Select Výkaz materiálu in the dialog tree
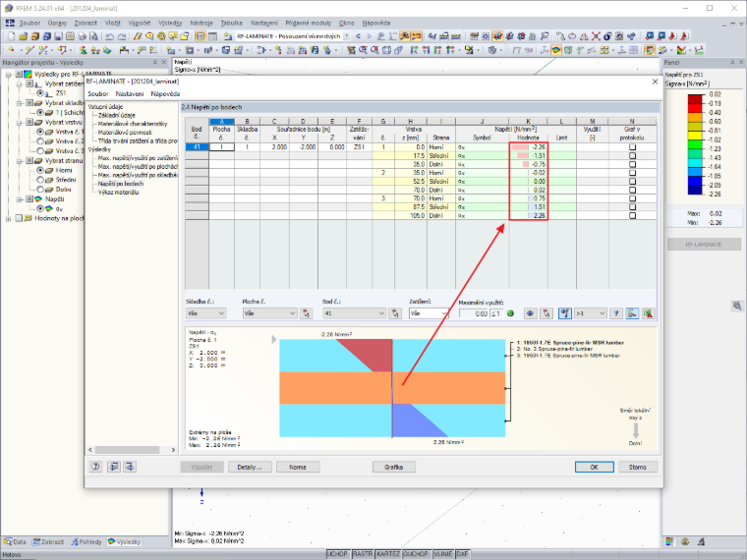The image size is (747, 560). [118, 192]
